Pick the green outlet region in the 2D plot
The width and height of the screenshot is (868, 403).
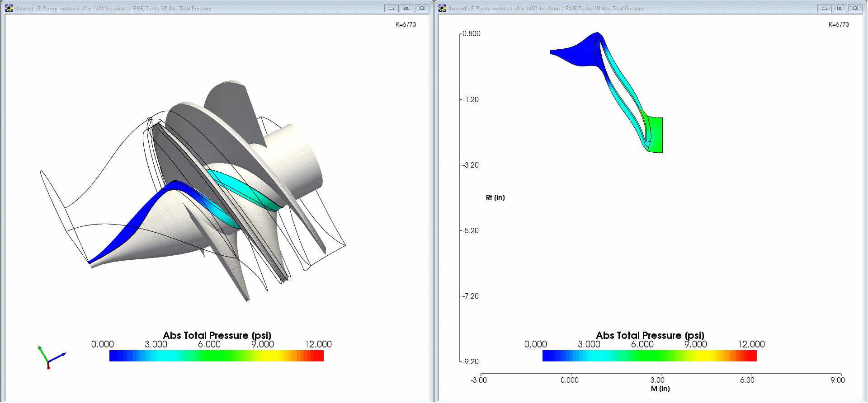pos(656,135)
